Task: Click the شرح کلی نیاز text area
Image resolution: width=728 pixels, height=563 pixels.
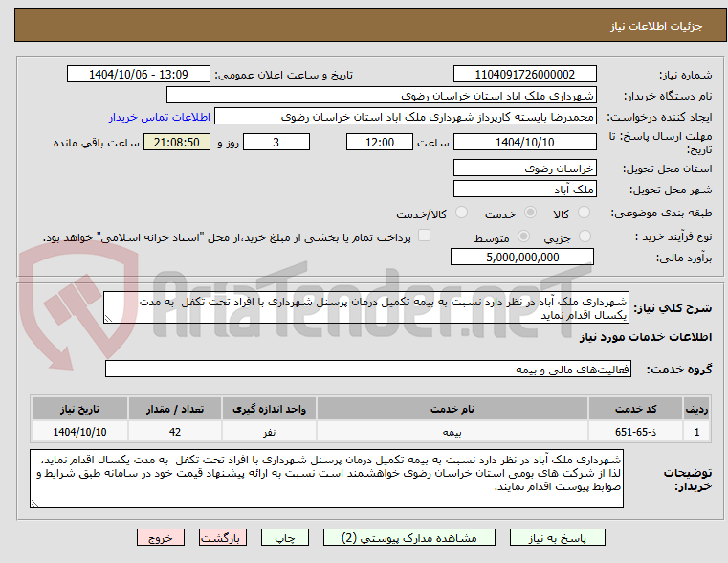Action: coord(366,307)
